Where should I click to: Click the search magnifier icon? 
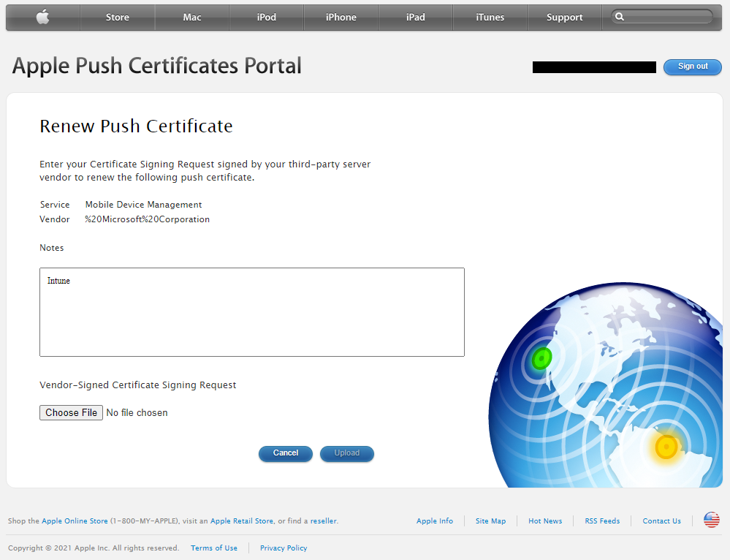619,17
